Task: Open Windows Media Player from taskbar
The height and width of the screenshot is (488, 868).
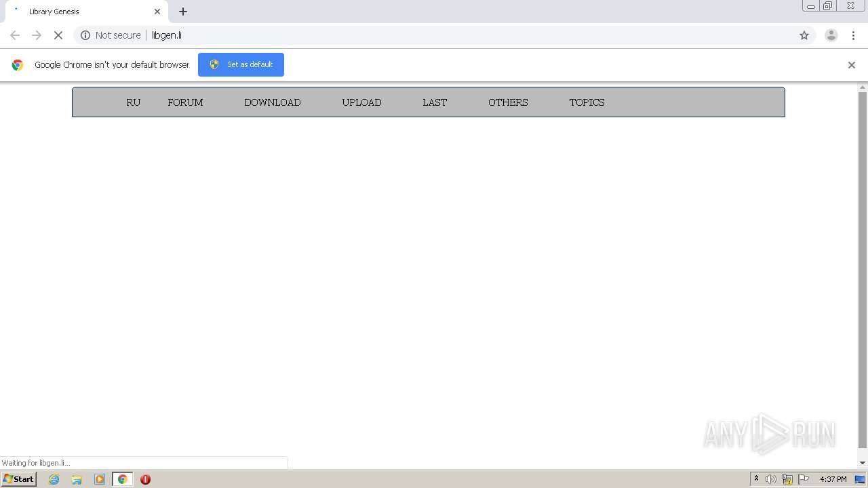Action: (100, 479)
